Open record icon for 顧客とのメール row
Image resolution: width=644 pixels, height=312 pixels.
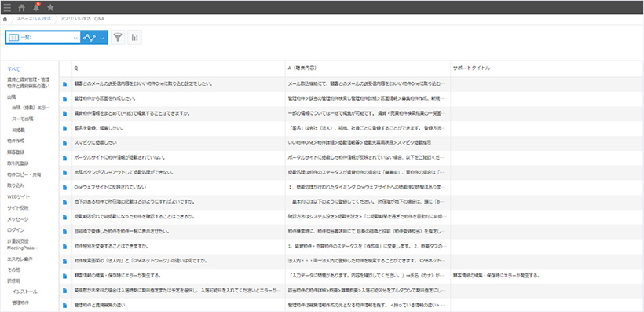tap(64, 84)
